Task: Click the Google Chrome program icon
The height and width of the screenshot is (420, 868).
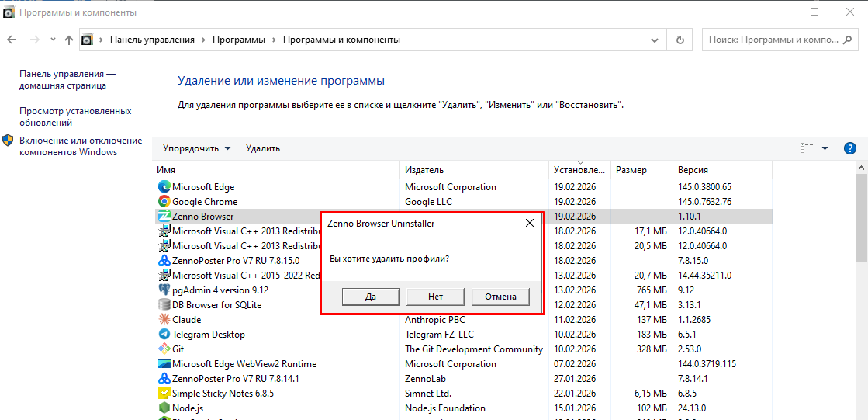Action: 164,202
